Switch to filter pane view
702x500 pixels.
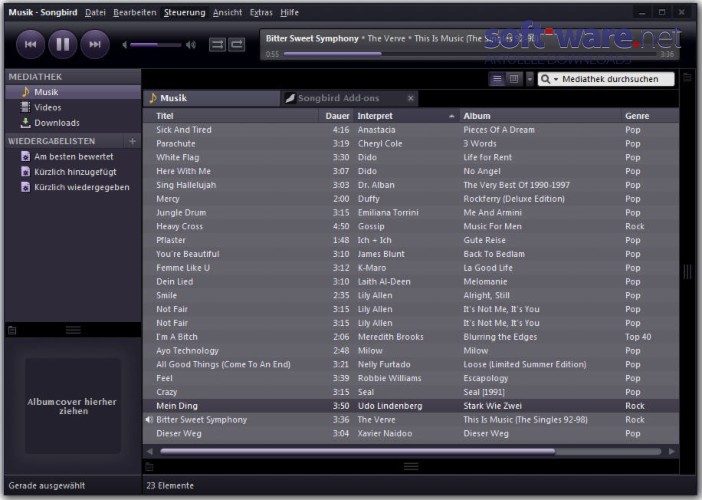click(514, 79)
